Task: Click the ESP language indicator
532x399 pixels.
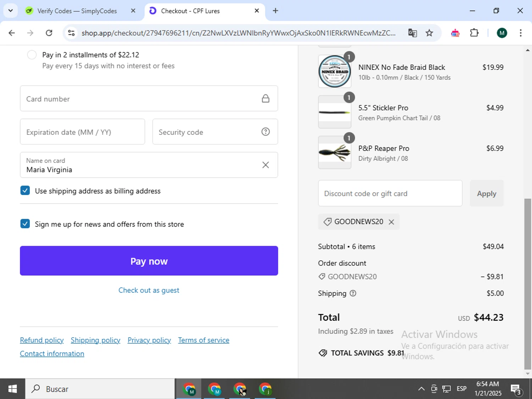Action: click(x=461, y=389)
